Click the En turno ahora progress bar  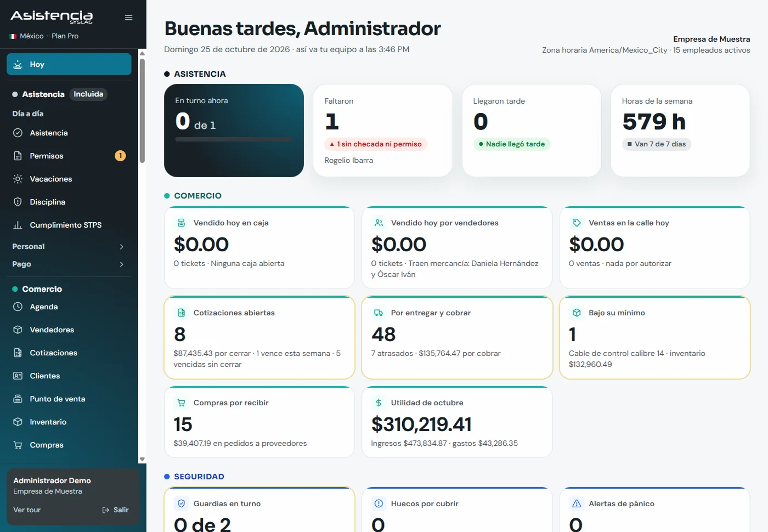[x=234, y=140]
